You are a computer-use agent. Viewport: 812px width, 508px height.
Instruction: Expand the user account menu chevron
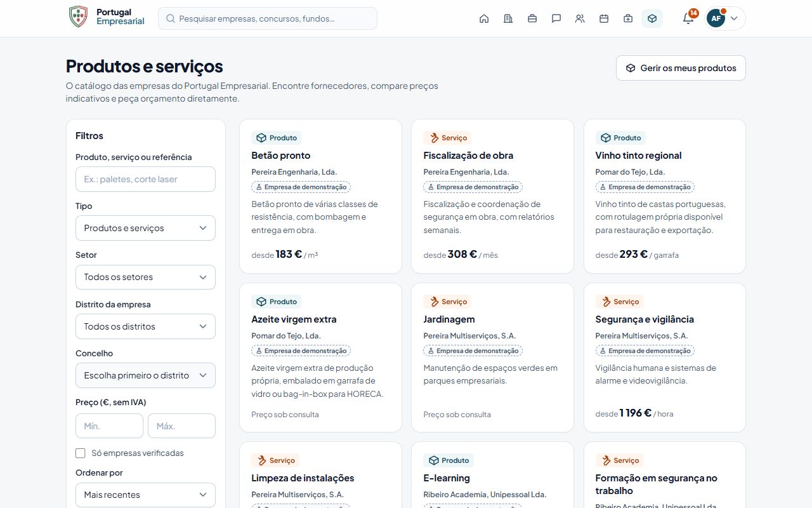coord(734,18)
